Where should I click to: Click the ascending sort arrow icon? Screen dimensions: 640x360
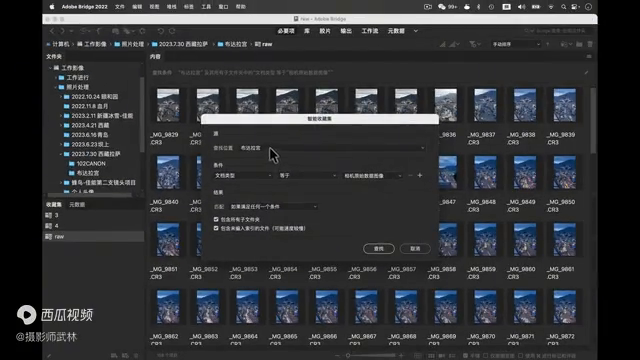547,44
